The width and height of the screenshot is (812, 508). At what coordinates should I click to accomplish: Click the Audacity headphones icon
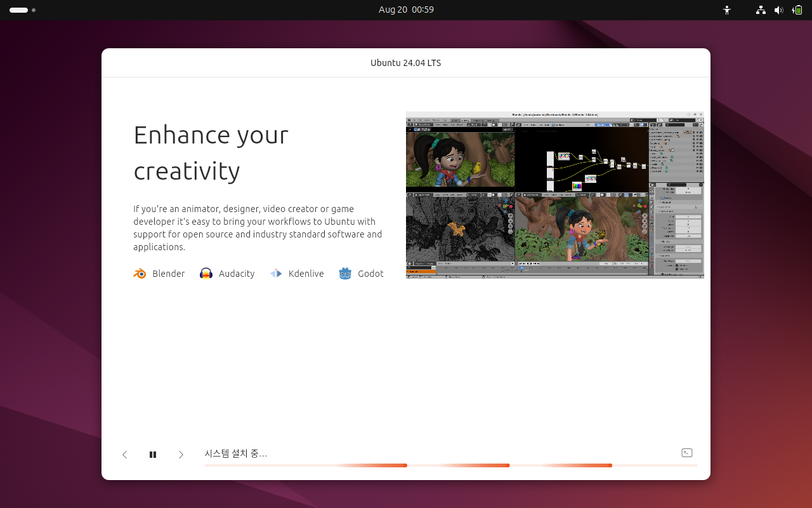(206, 274)
